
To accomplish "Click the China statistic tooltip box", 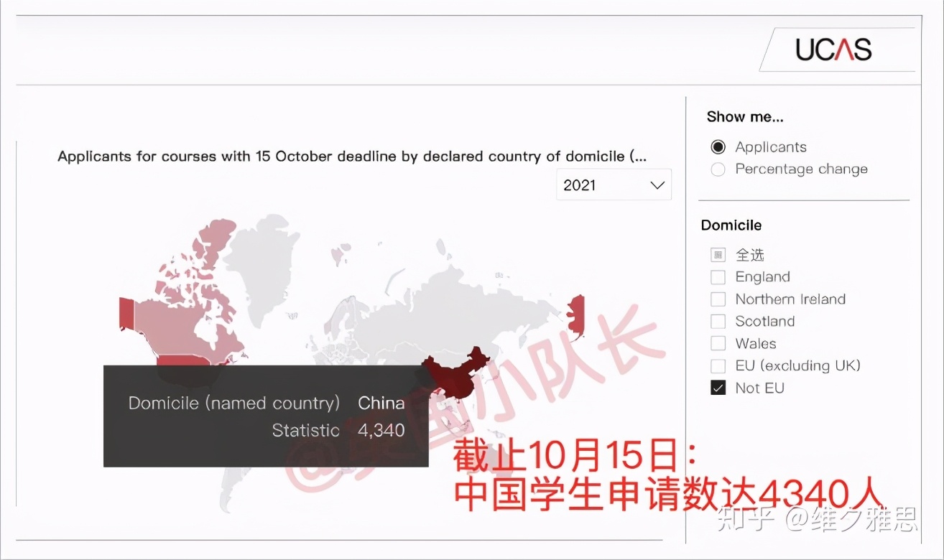I will pyautogui.click(x=266, y=416).
